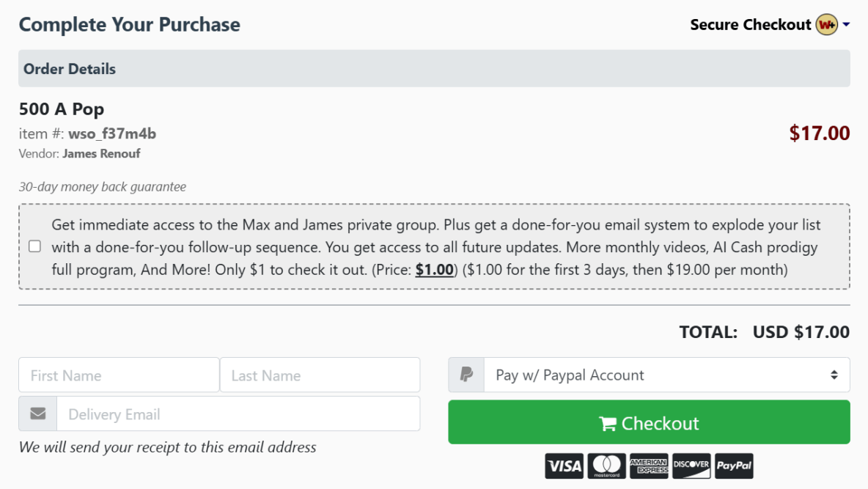The image size is (868, 489).
Task: Focus the Last Name field
Action: (x=320, y=375)
